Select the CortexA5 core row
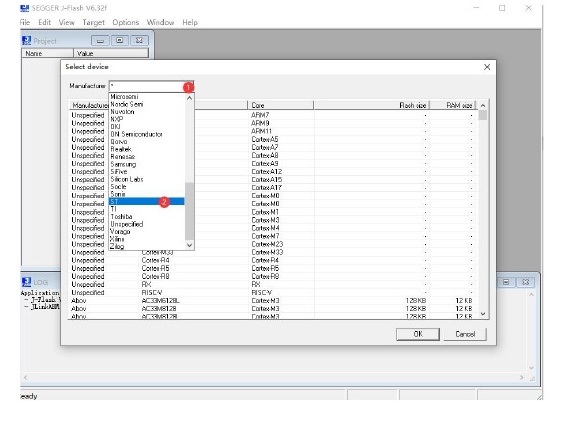 click(273, 139)
